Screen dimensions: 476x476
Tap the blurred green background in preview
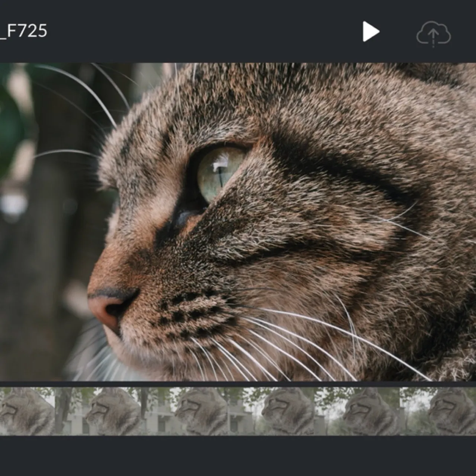pyautogui.click(x=11, y=123)
